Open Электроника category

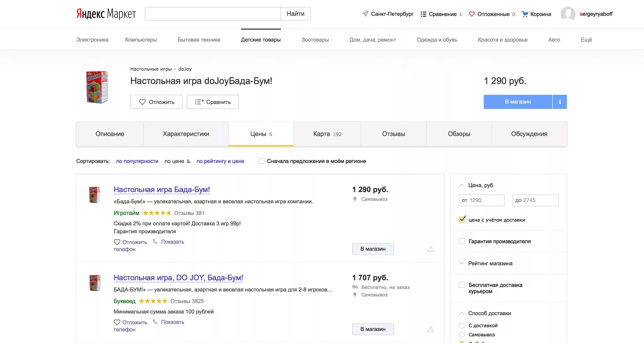click(x=92, y=40)
